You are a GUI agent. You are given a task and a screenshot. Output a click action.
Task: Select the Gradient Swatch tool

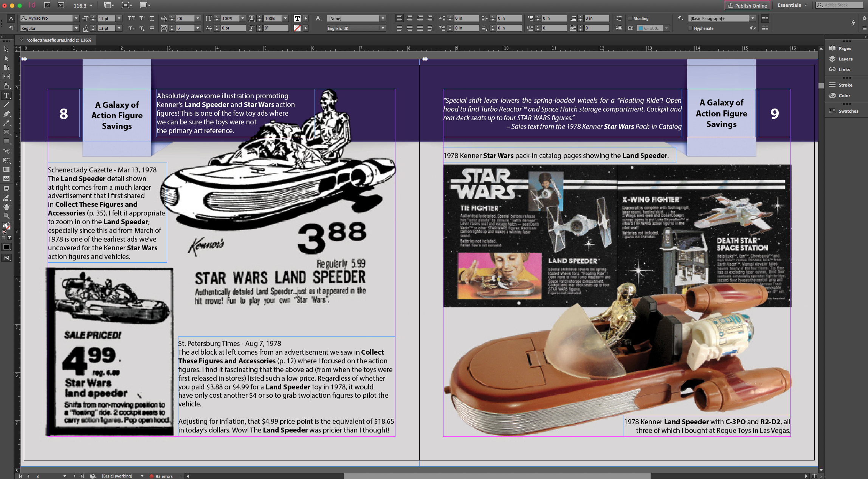pos(6,169)
